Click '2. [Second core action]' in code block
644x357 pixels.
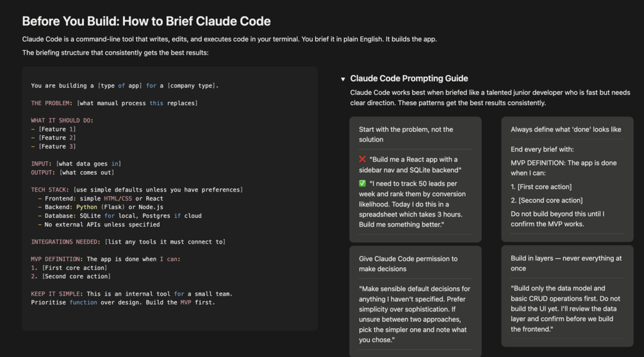tap(70, 276)
